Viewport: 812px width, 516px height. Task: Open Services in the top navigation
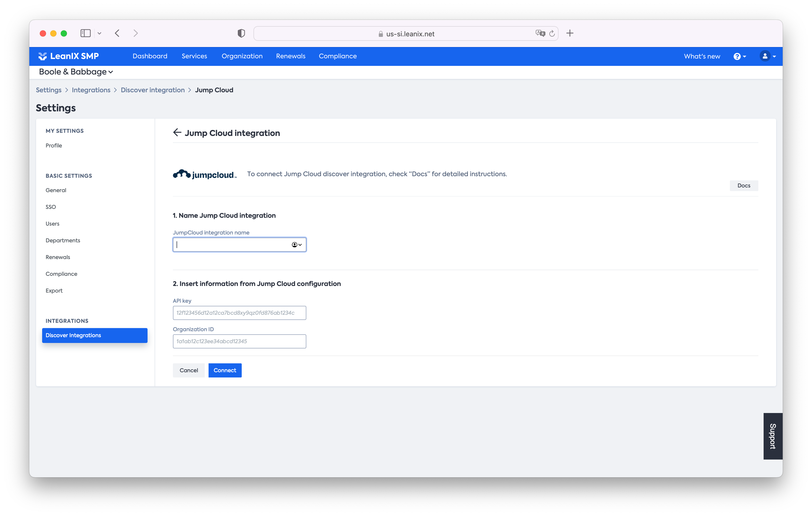[194, 56]
